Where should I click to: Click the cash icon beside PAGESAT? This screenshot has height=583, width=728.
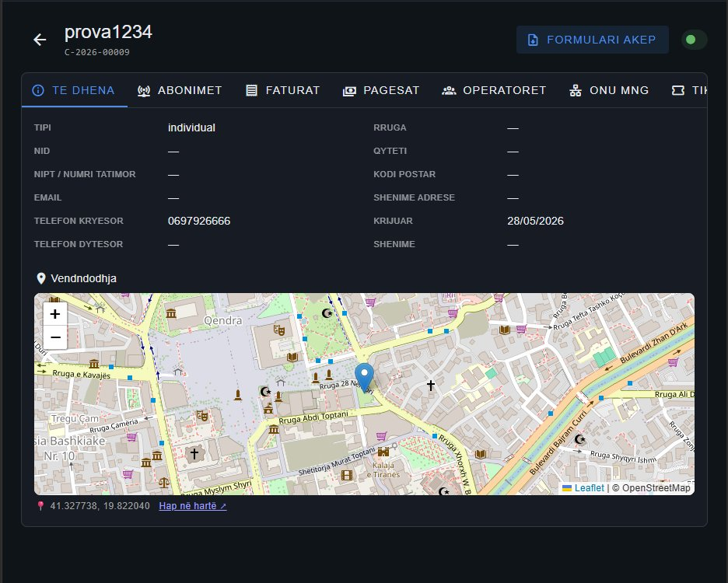(x=349, y=91)
